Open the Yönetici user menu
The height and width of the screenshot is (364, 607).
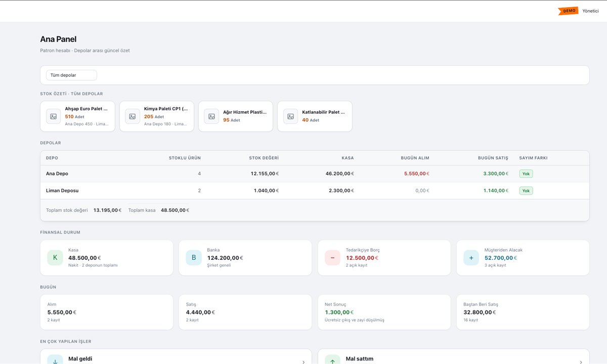pos(590,11)
